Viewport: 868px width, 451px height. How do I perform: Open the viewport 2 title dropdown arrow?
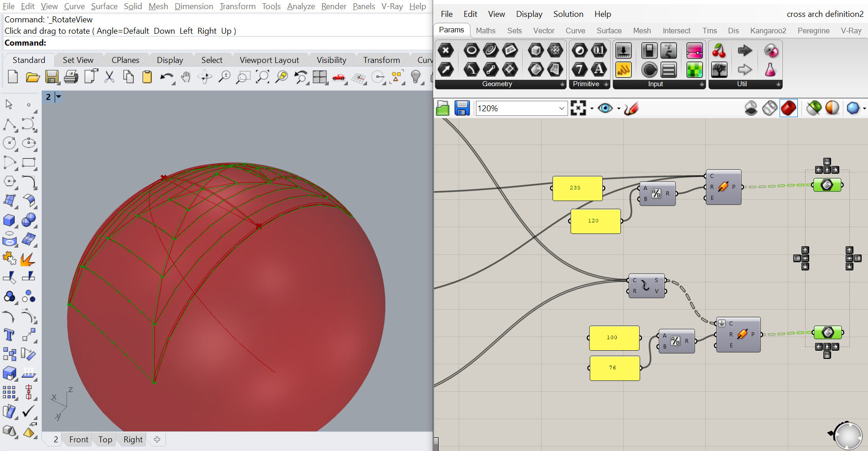[58, 97]
